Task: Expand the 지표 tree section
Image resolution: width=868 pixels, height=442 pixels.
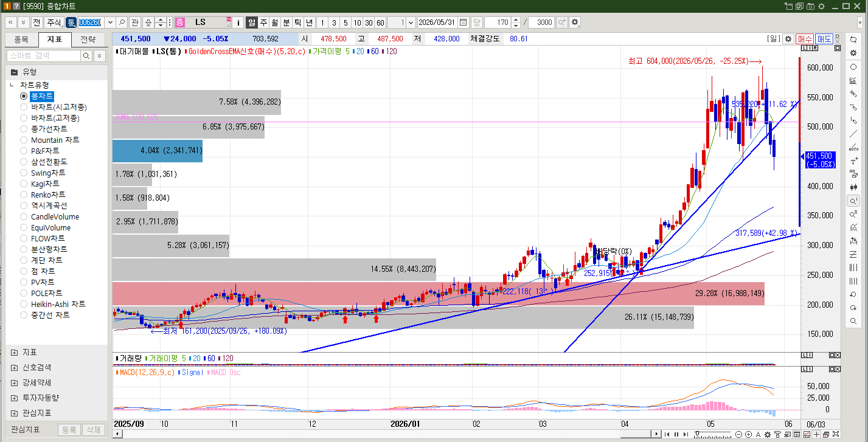Action: (14, 353)
